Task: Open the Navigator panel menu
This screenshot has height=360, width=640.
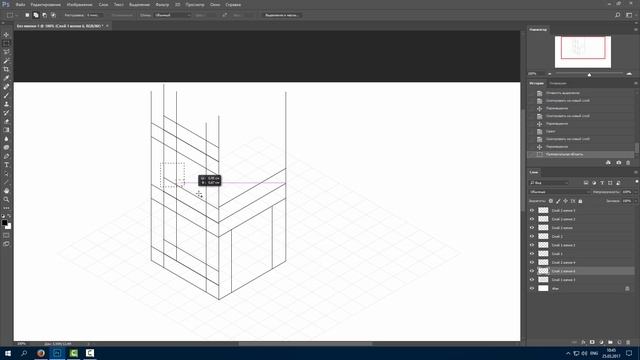Action: (636, 29)
